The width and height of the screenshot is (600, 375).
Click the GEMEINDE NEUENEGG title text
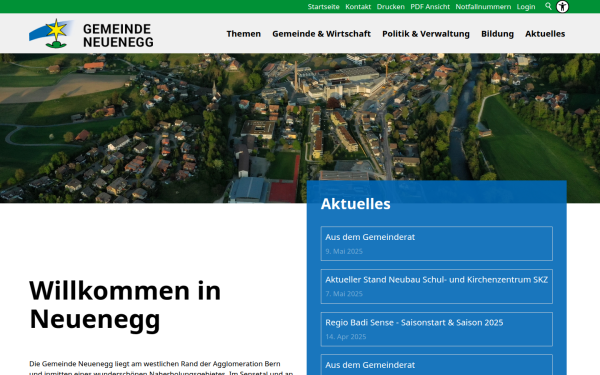point(118,35)
